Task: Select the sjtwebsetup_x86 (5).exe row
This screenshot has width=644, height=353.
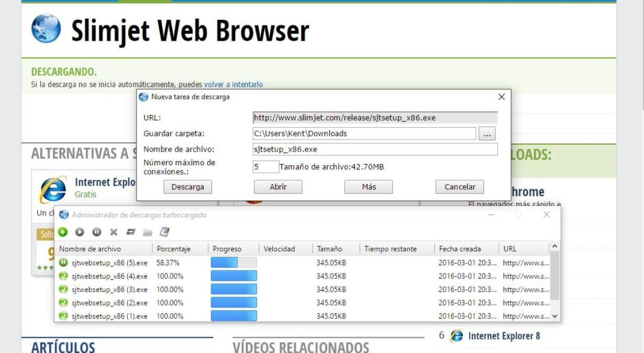Action: pos(303,263)
